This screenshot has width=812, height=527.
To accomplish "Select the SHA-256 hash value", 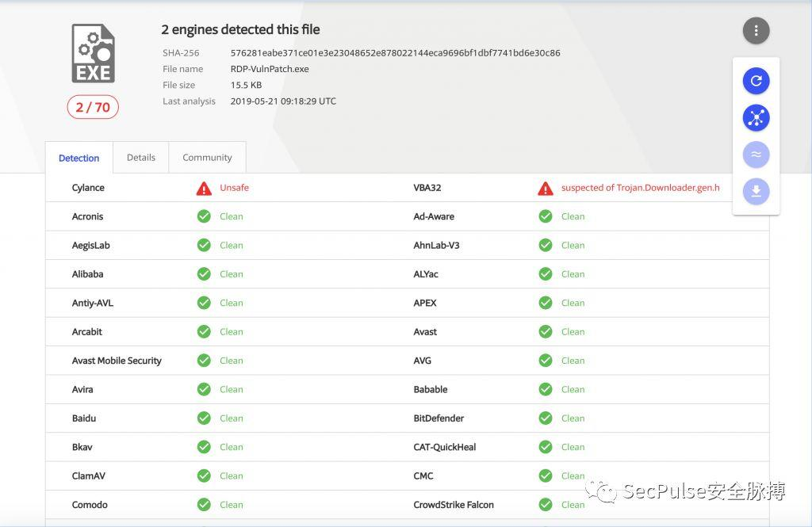I will 395,53.
